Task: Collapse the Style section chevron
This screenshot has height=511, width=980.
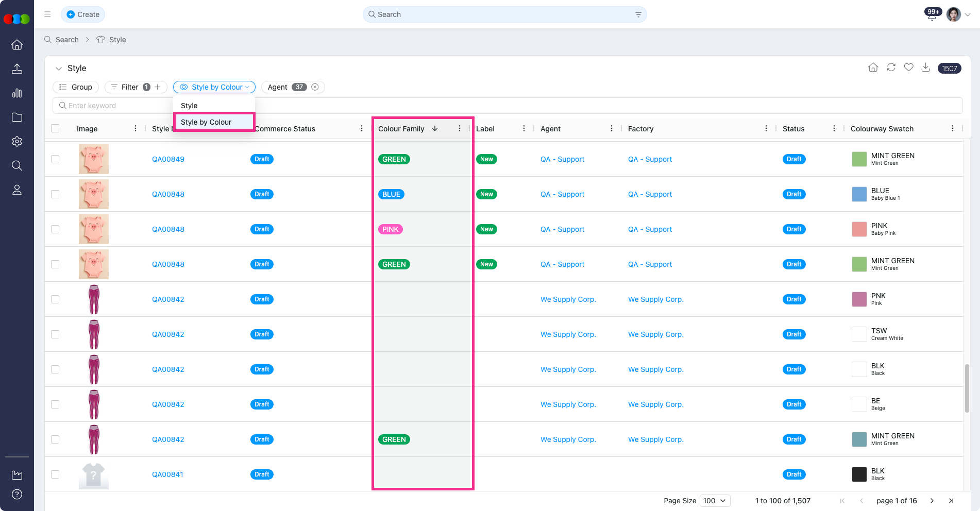Action: coord(58,69)
